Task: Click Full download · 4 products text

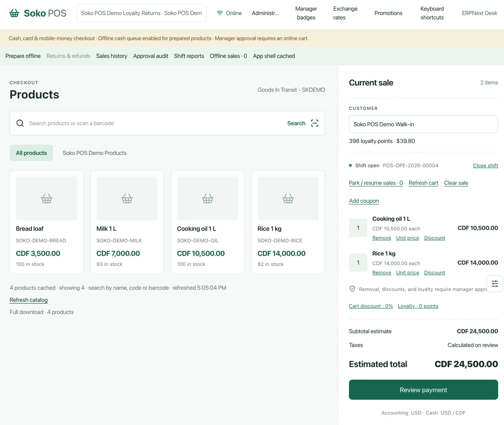Action: [42, 312]
